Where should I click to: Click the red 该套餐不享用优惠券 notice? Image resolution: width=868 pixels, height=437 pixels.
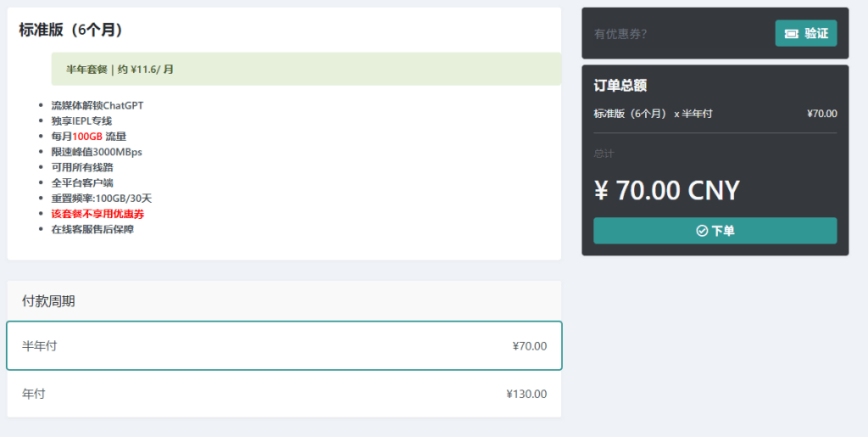coord(98,214)
